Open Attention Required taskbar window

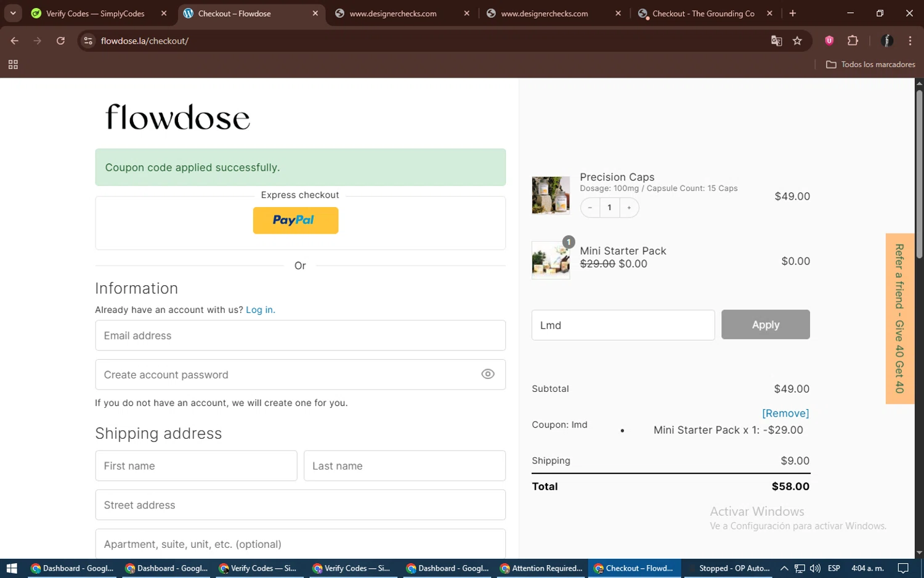click(x=542, y=568)
